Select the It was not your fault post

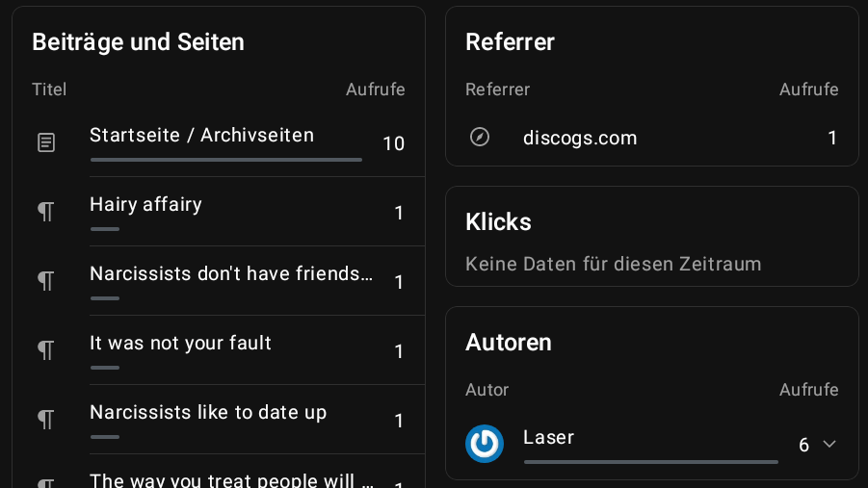[x=180, y=343]
